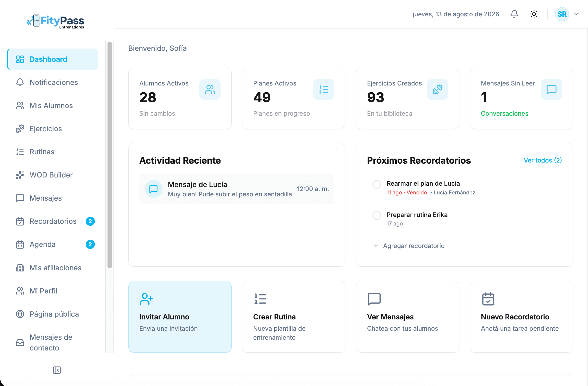Click the chat icon beside Mensaje de Lucía
This screenshot has height=386, width=588.
pos(153,189)
